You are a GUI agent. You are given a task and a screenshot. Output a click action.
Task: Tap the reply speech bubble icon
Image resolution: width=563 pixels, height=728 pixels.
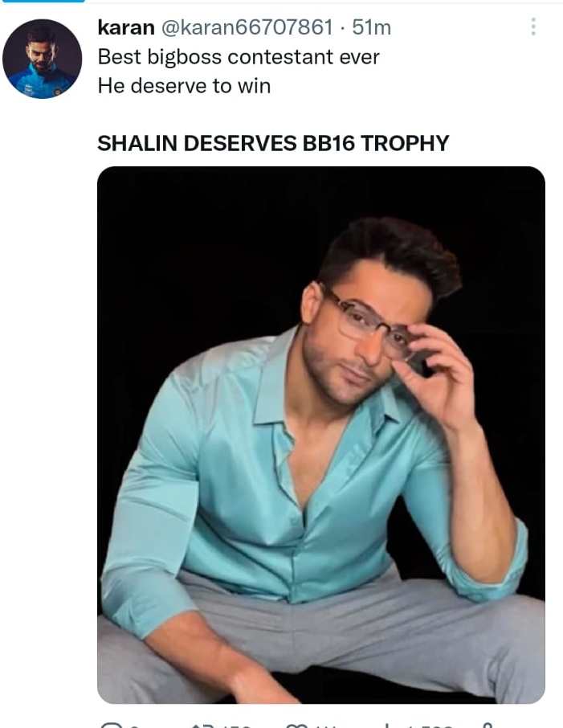click(111, 726)
